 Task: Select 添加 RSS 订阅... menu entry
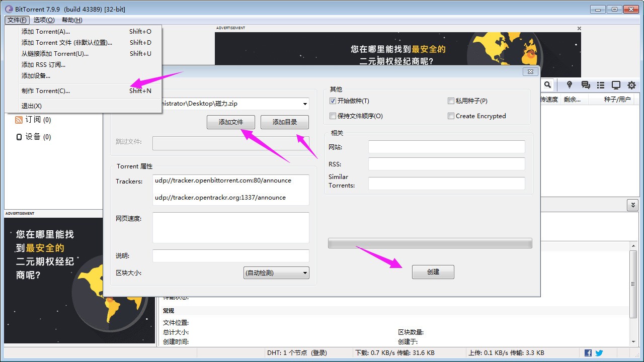[x=83, y=65]
